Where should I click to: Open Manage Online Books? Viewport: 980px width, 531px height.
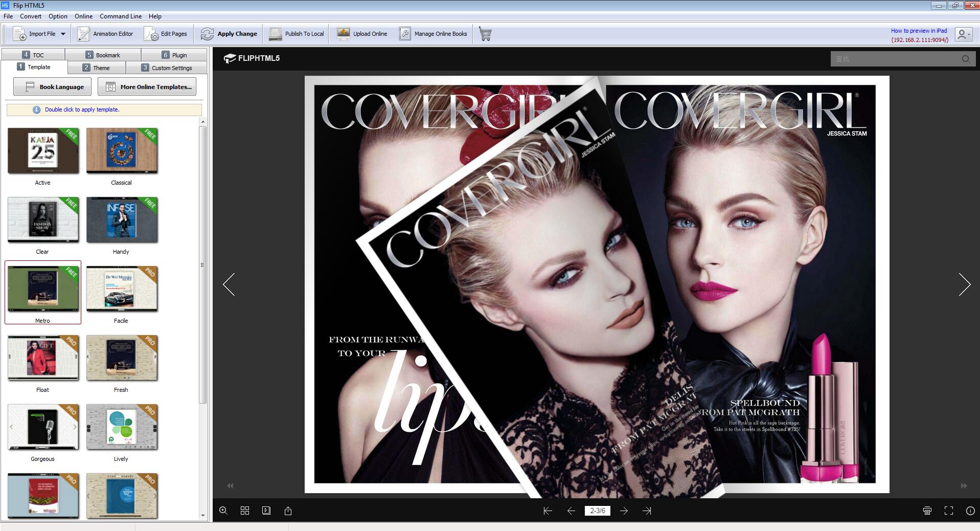[432, 34]
